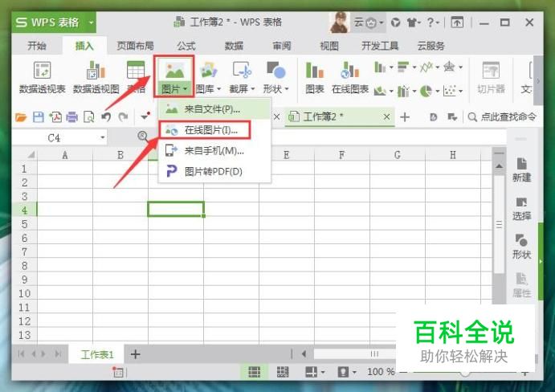The width and height of the screenshot is (555, 392).
Task: Click the C4 Name Box field
Action: click(x=54, y=137)
